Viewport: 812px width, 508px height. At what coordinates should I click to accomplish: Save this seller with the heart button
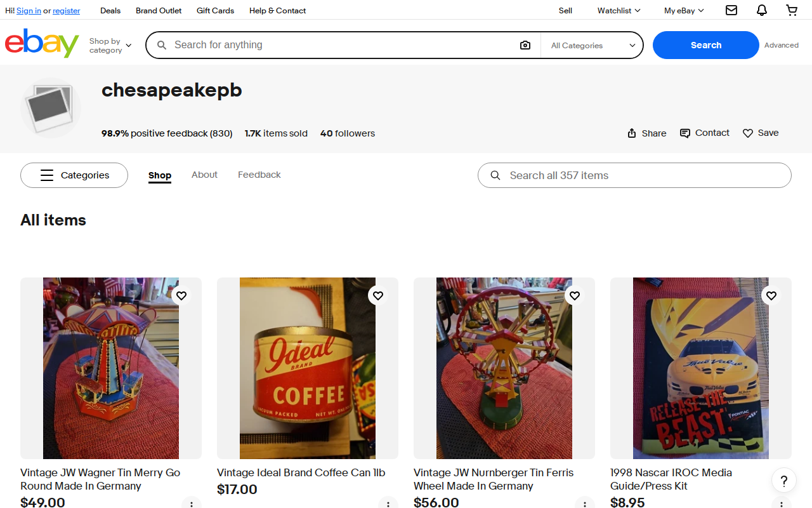(761, 133)
